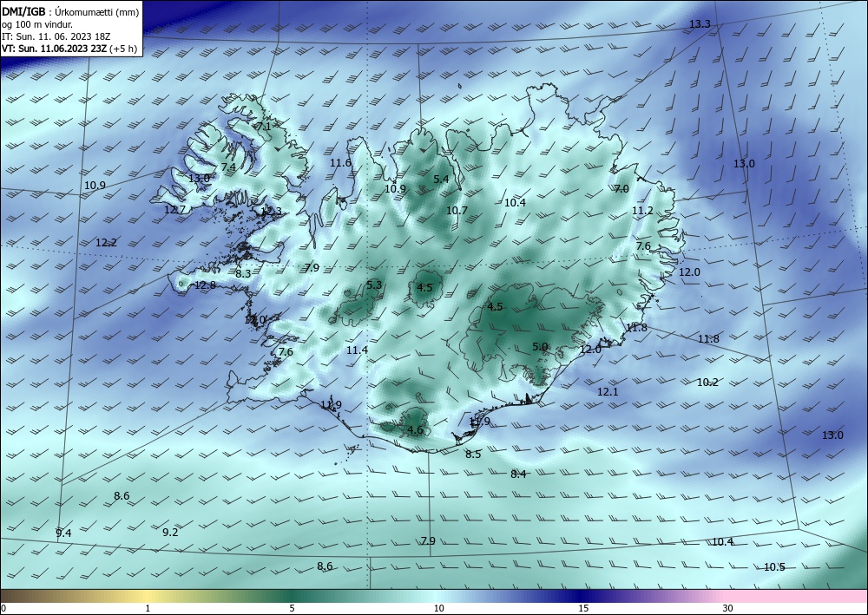868x615 pixels.
Task: Click the 8.4 value label
Action: click(518, 474)
